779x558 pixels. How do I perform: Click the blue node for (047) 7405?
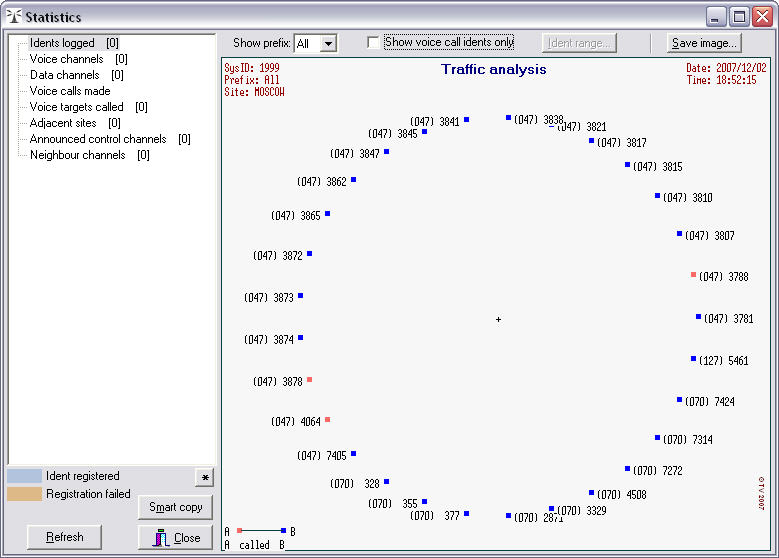coord(354,454)
